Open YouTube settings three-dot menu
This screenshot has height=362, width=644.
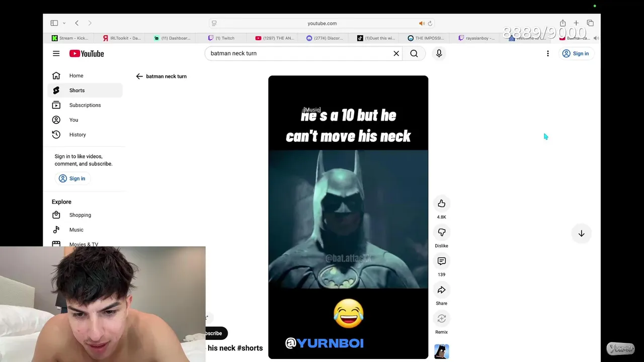point(548,53)
